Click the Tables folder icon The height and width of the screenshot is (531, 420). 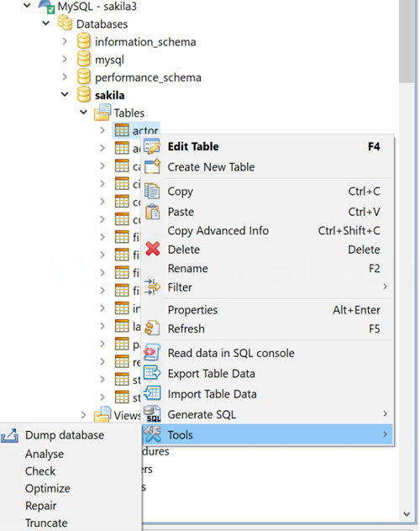tap(102, 113)
